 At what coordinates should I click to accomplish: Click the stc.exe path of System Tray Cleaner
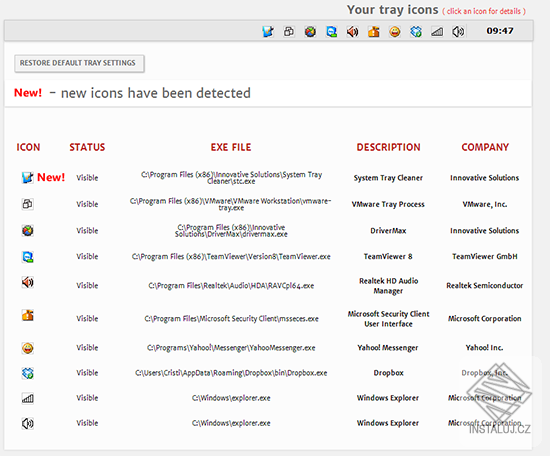[232, 178]
